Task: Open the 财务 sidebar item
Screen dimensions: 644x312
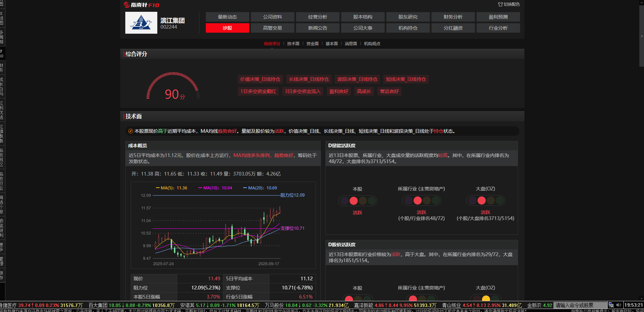Action: [x=2, y=68]
